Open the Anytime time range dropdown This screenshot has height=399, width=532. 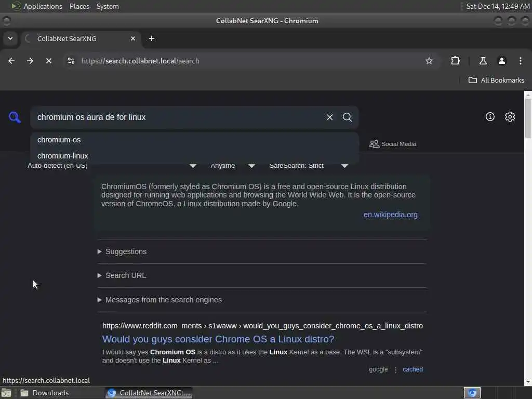click(233, 166)
